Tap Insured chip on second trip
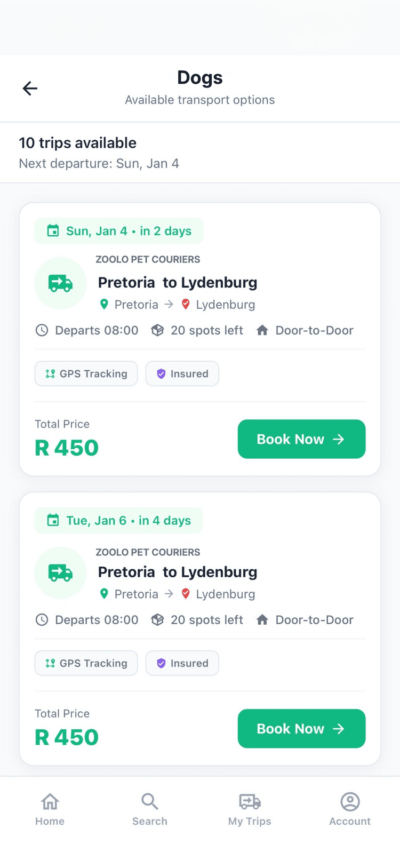 point(182,663)
